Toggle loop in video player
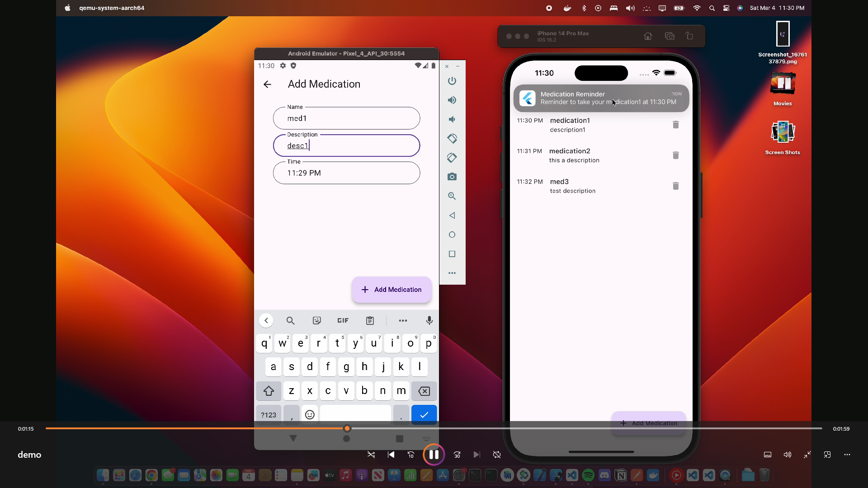This screenshot has height=488, width=868. [x=497, y=455]
